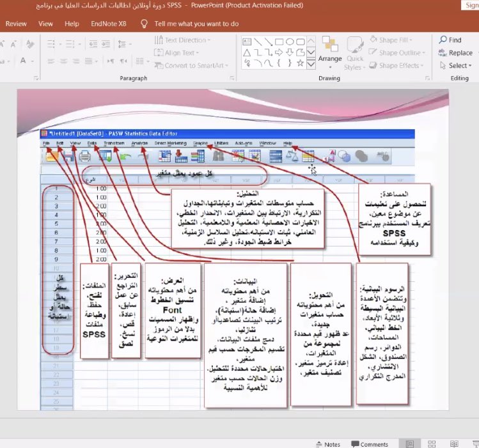
Task: Open the Select dropdown
Action: tap(456, 65)
